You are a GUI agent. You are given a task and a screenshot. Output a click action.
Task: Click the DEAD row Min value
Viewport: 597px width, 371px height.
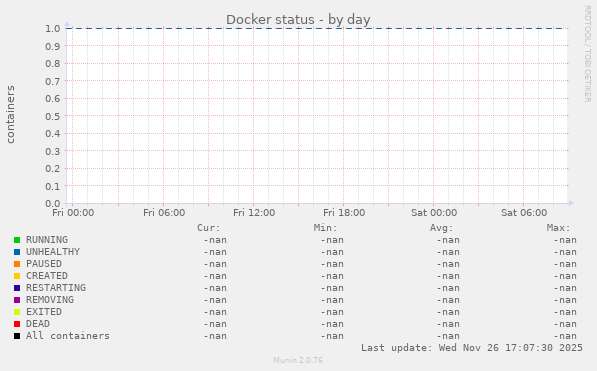(x=332, y=324)
